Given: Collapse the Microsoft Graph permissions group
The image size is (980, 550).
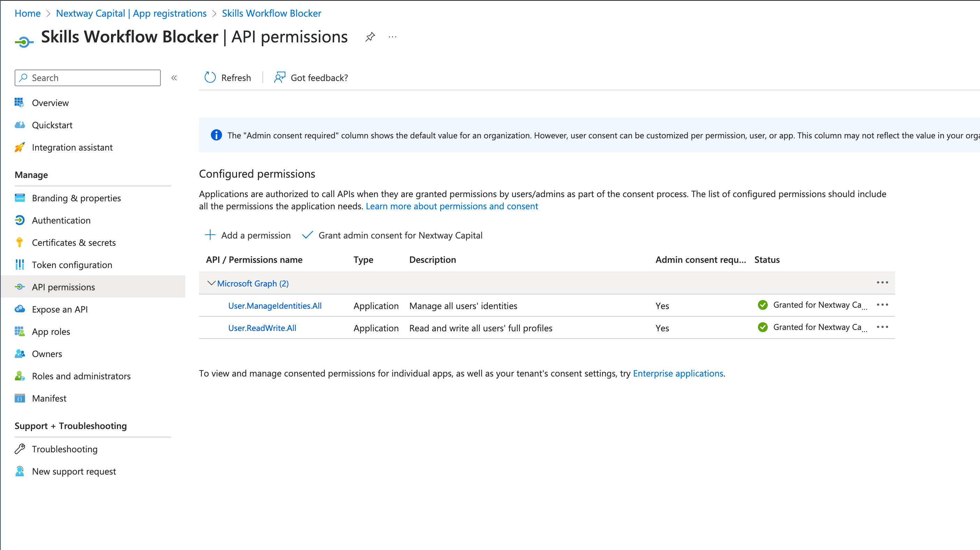Looking at the screenshot, I should 212,283.
